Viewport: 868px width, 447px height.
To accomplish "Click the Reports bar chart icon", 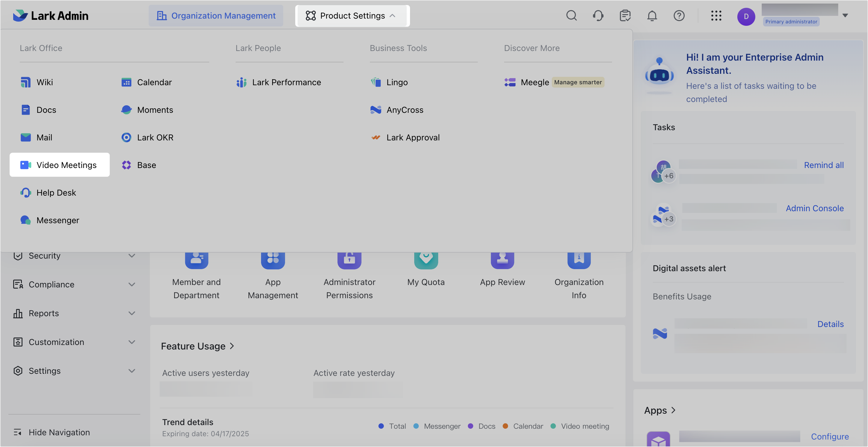I will click(x=18, y=313).
